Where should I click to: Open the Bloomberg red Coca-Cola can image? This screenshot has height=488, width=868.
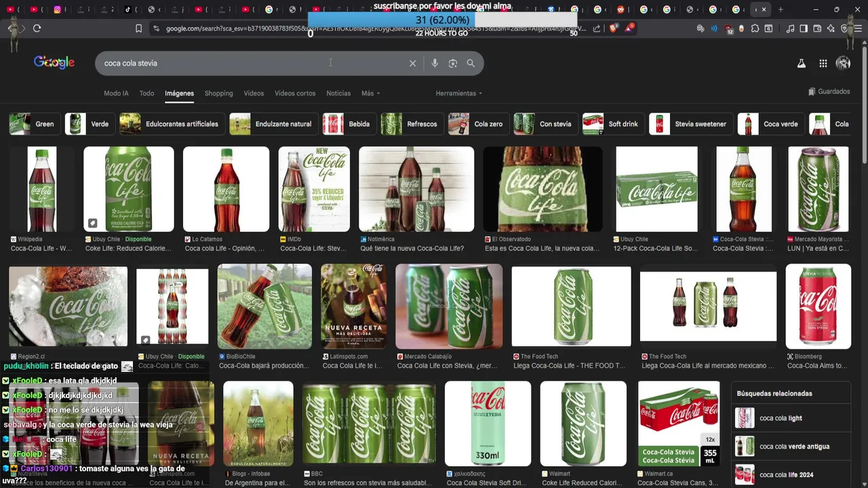tap(818, 306)
